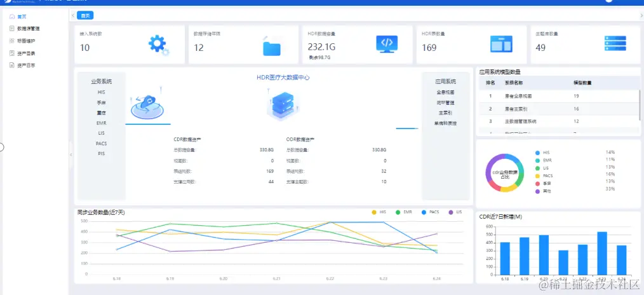Viewport: 644px width, 295px height.
Task: Click 主索引 in the 应用系统 list
Action: 446,113
